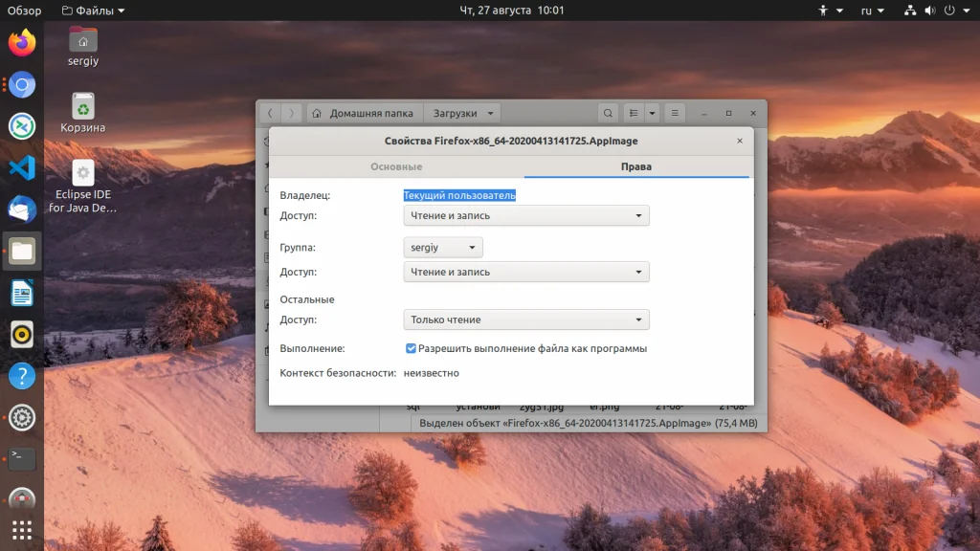Open Firefox from the dock
Screen dimensions: 980x551
pos(22,43)
